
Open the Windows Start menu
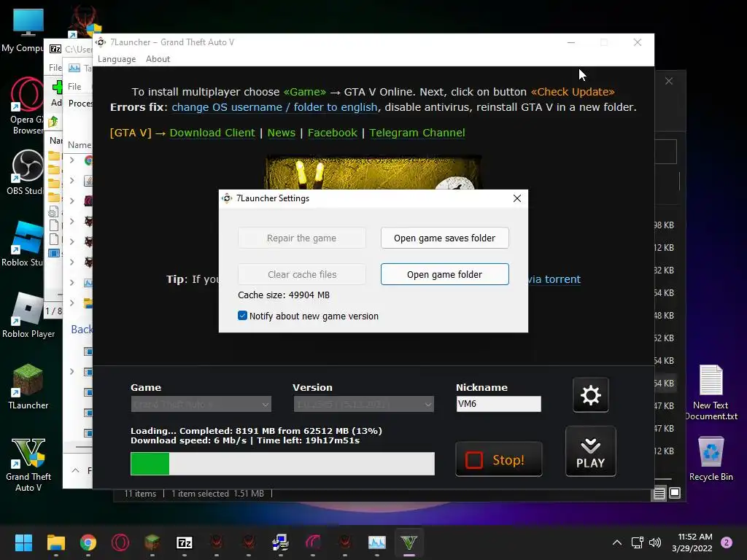[23, 542]
